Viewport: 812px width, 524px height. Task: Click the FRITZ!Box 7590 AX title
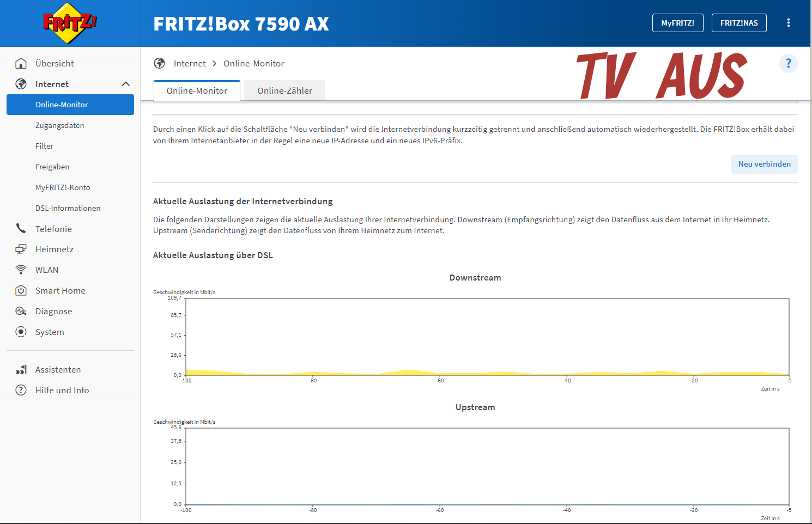click(x=241, y=23)
